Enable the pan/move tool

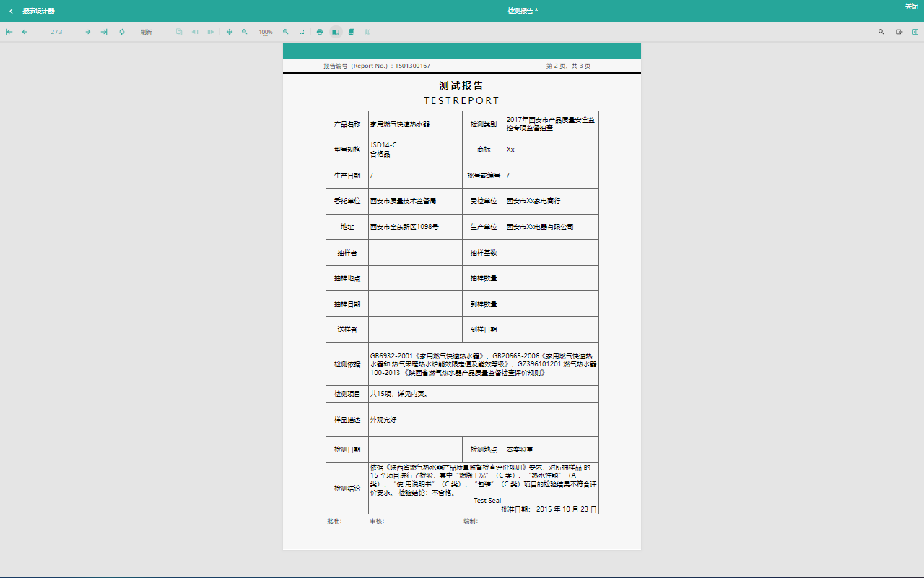pos(230,32)
